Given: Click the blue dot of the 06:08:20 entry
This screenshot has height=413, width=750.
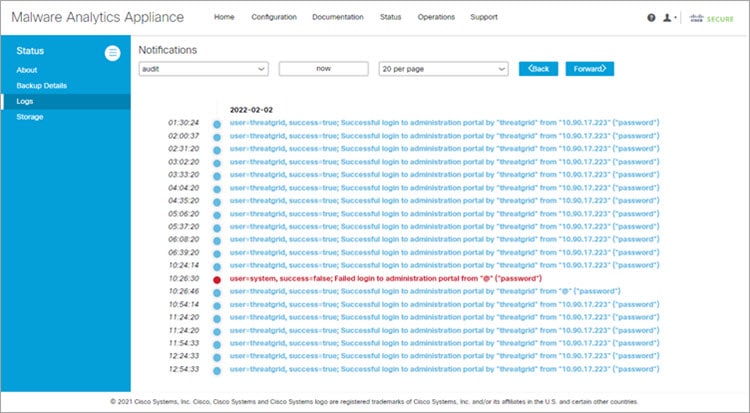Looking at the screenshot, I should [217, 241].
